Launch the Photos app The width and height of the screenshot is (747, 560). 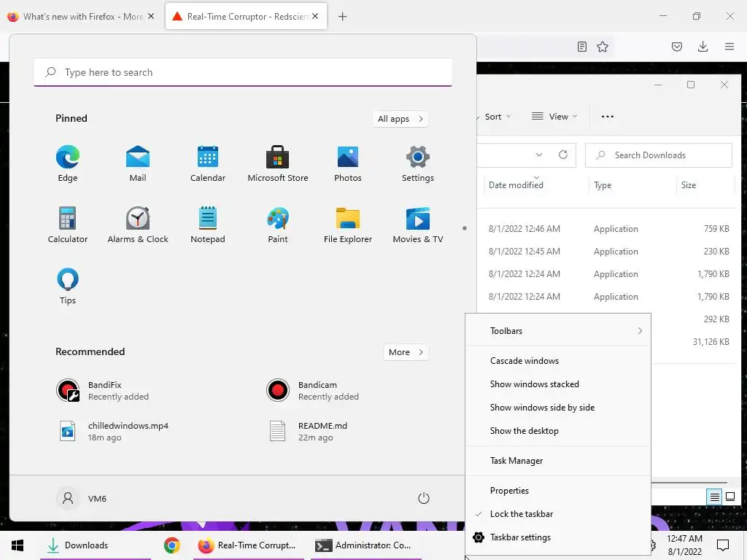(348, 163)
